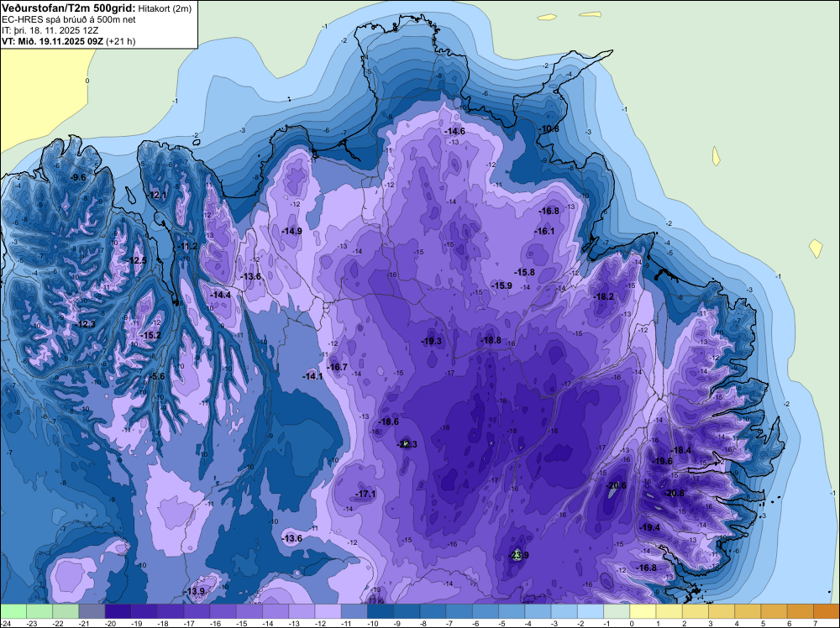Select the 2 legend color swatch
840x628 pixels.
[x=696, y=611]
